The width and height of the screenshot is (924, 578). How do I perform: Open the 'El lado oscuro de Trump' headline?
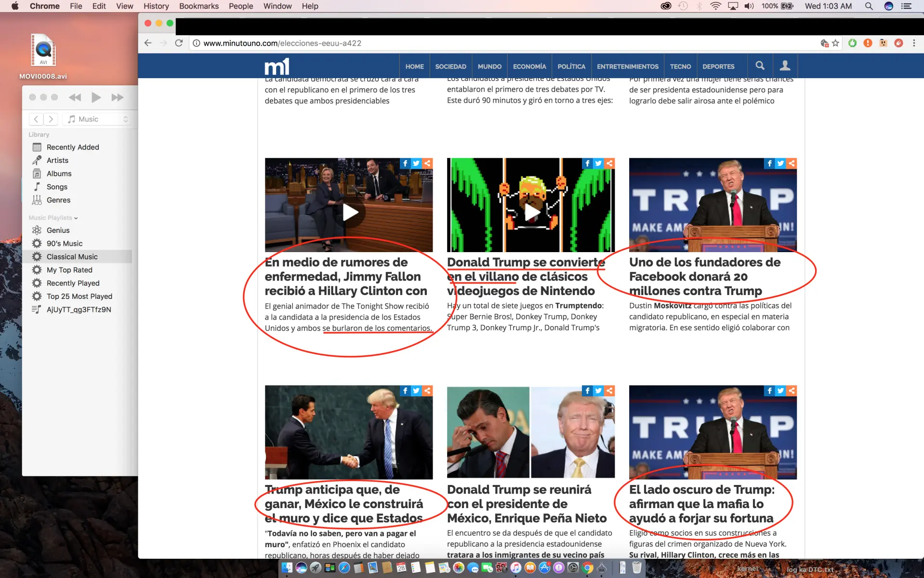702,504
